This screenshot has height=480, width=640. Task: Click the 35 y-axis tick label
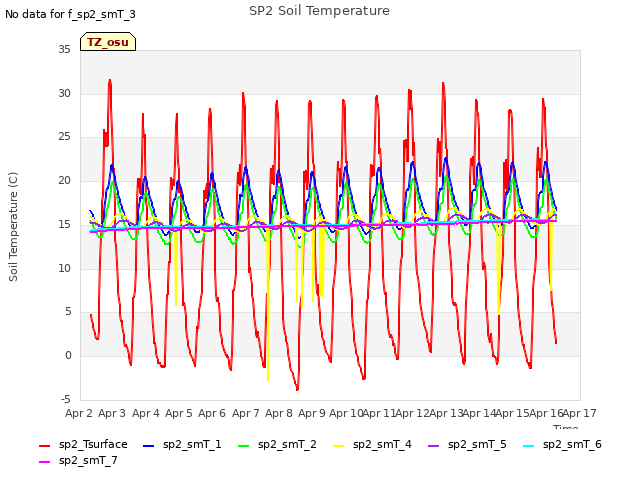coord(64,50)
